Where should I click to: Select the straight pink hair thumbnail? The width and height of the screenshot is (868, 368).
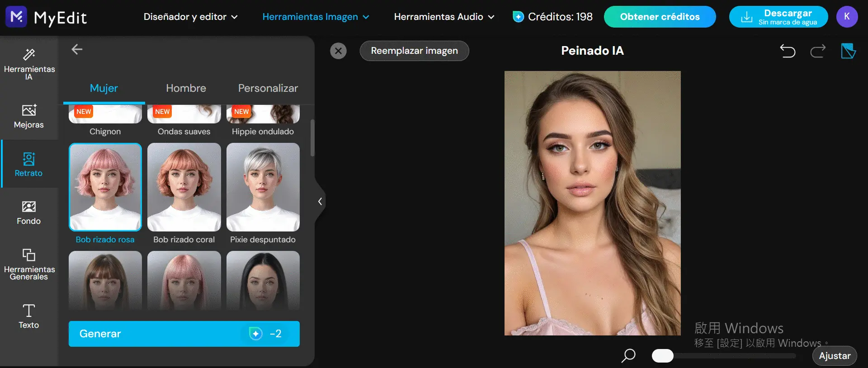pos(184,281)
